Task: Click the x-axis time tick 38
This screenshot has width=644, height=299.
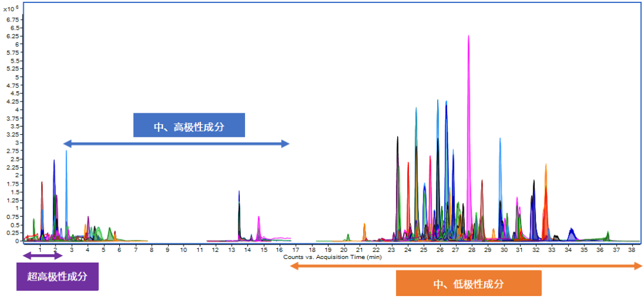Action: pos(631,249)
